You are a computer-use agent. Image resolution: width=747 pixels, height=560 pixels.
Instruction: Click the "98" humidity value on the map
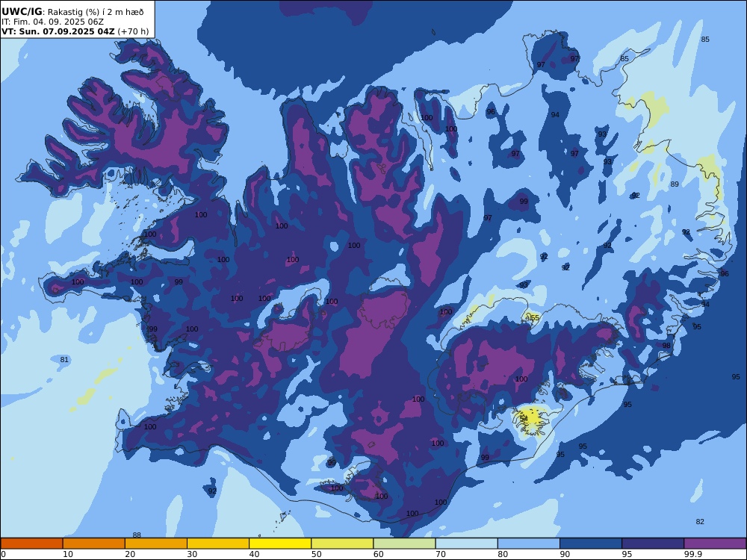[666, 346]
